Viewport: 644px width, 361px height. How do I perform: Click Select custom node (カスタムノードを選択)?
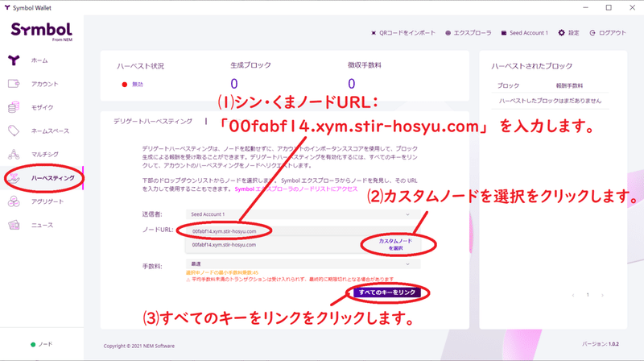tap(395, 245)
